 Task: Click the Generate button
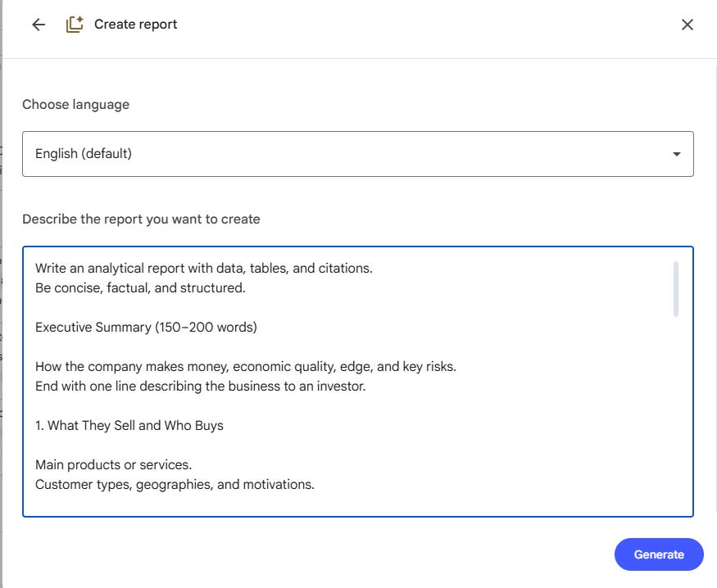(659, 554)
